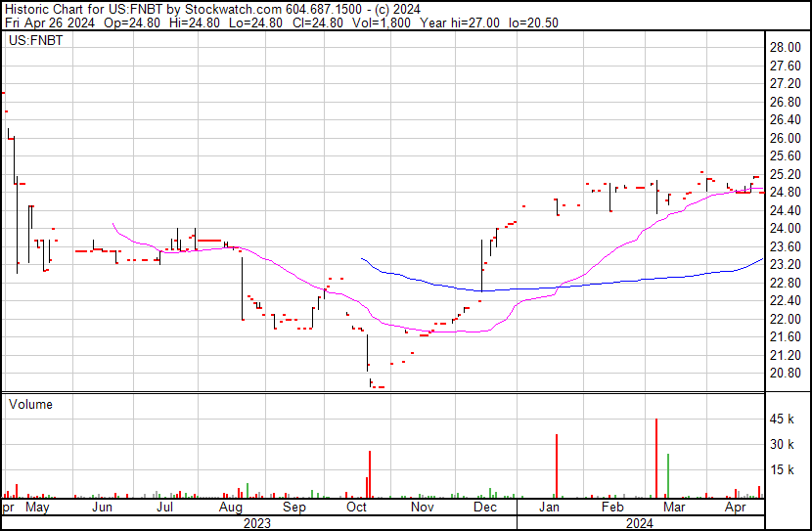812x531 pixels.
Task: Click the Volume panel label
Action: coord(30,405)
